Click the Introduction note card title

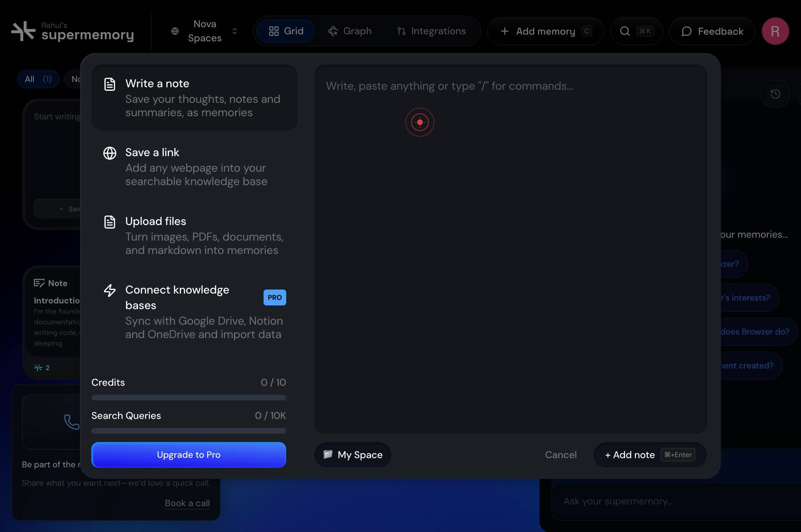pyautogui.click(x=57, y=300)
